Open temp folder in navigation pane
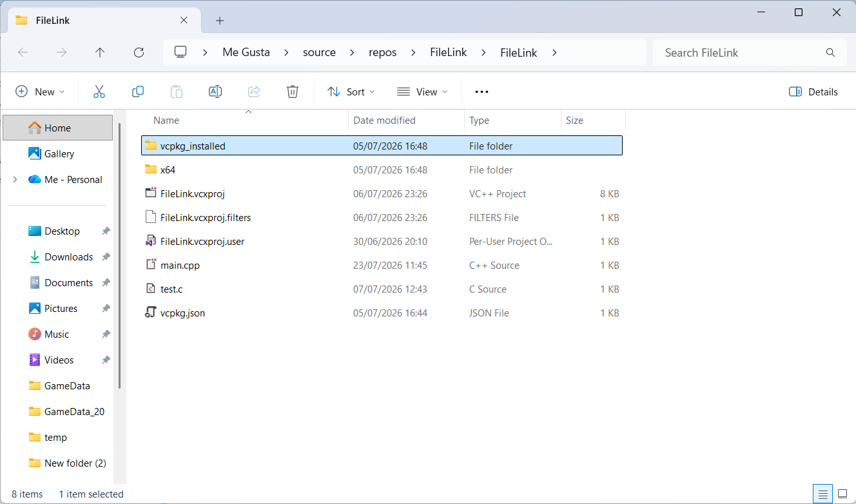The height and width of the screenshot is (504, 856). point(58,437)
